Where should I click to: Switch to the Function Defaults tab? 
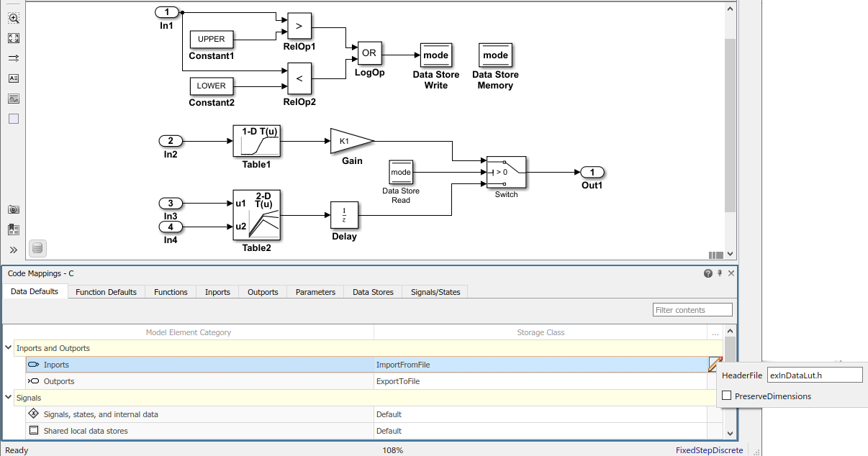coord(106,292)
